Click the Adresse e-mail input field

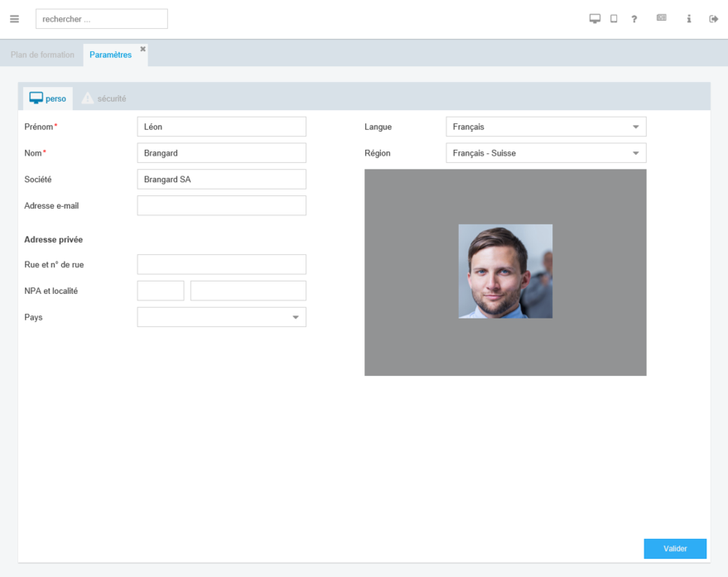221,205
